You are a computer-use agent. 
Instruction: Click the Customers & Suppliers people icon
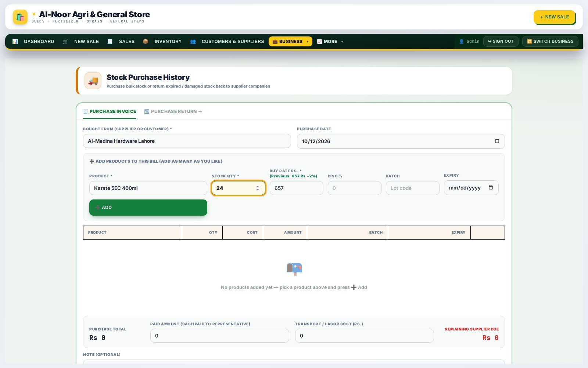click(193, 42)
